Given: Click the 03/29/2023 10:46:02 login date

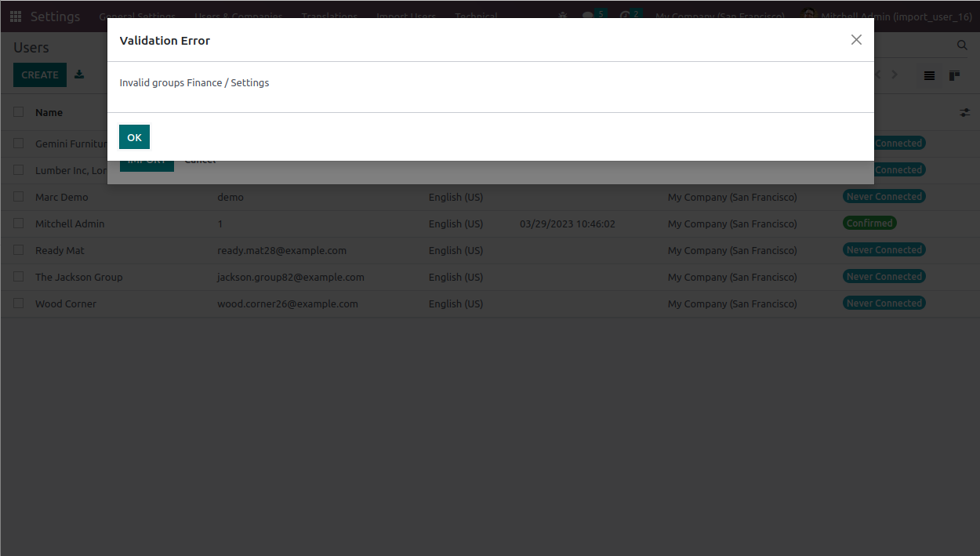Looking at the screenshot, I should [x=568, y=224].
